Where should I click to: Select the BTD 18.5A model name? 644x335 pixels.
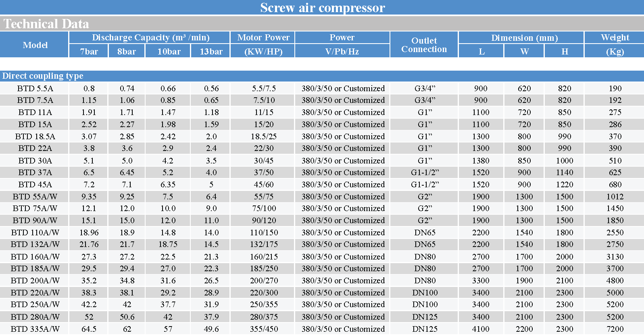35,136
